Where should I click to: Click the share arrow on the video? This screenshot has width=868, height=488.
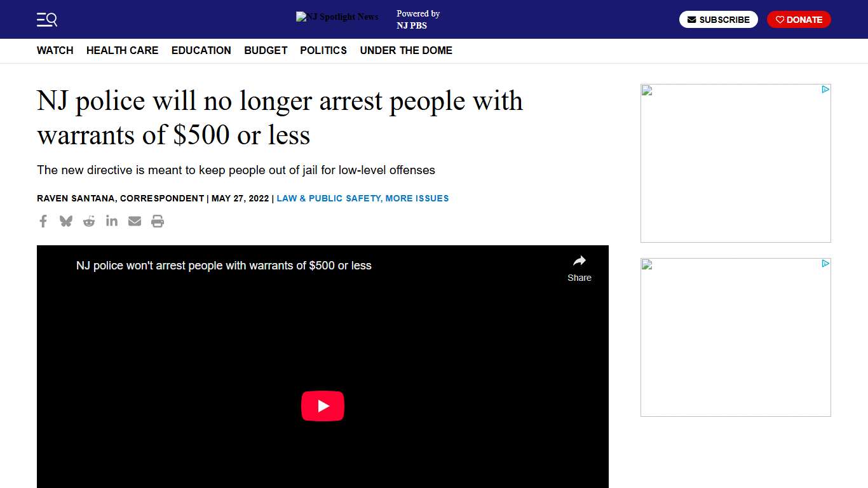point(579,261)
